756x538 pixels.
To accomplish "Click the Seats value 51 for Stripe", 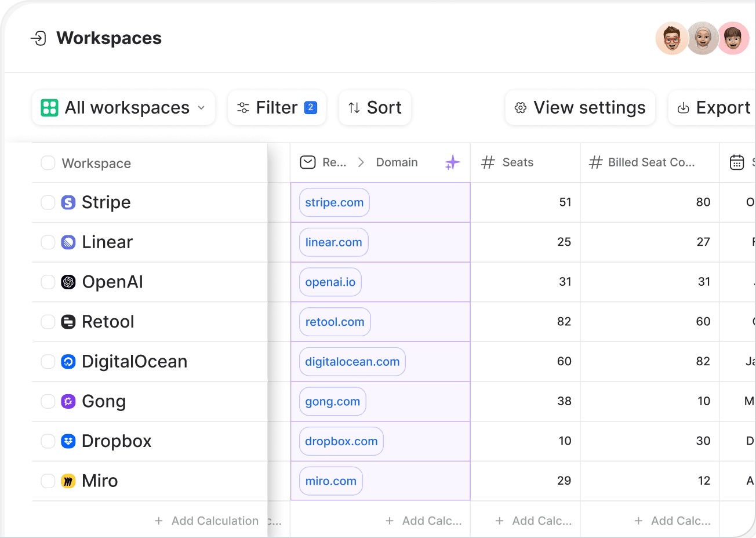I will [x=565, y=202].
